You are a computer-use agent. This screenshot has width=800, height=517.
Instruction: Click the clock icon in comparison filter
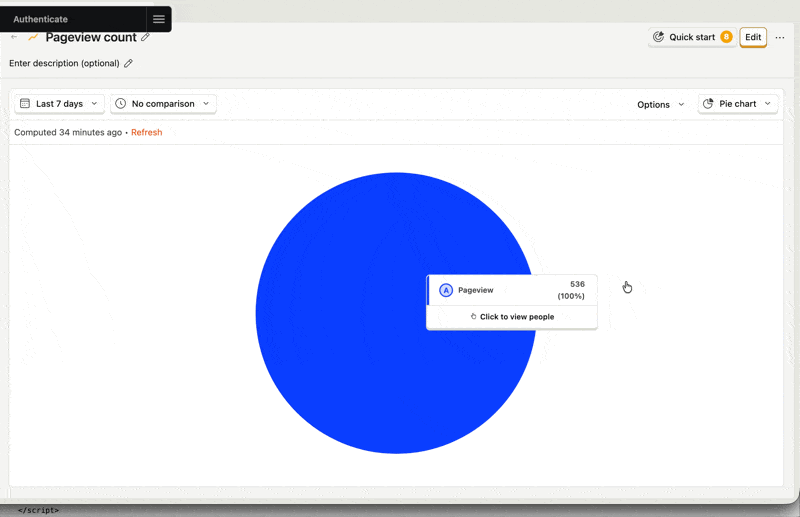(x=120, y=104)
